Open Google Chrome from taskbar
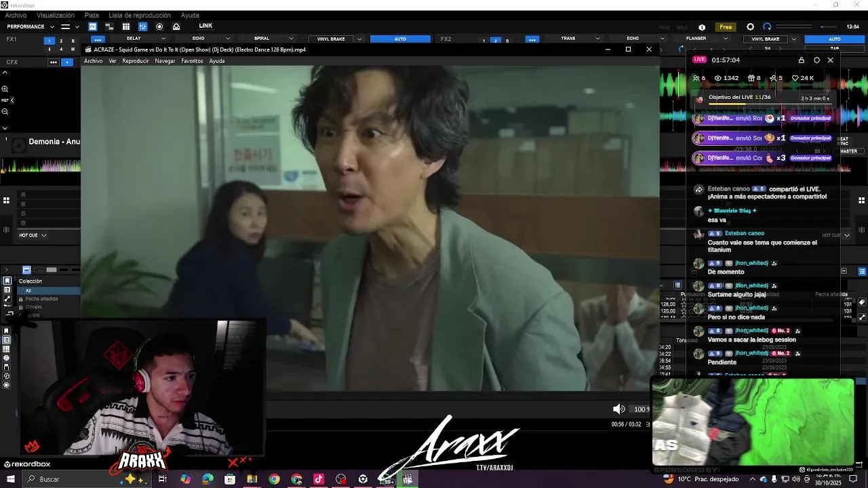Screen dimensions: 868x488 pos(274,479)
